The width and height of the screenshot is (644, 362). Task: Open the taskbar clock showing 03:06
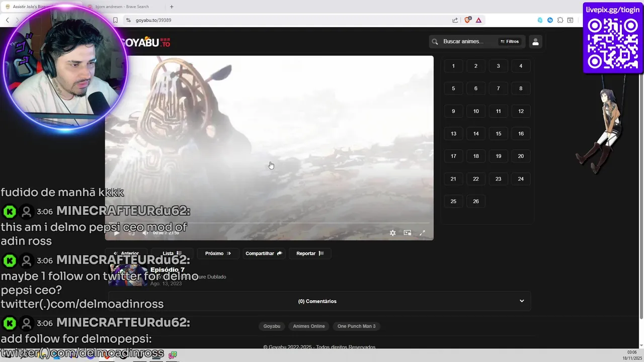(x=632, y=355)
